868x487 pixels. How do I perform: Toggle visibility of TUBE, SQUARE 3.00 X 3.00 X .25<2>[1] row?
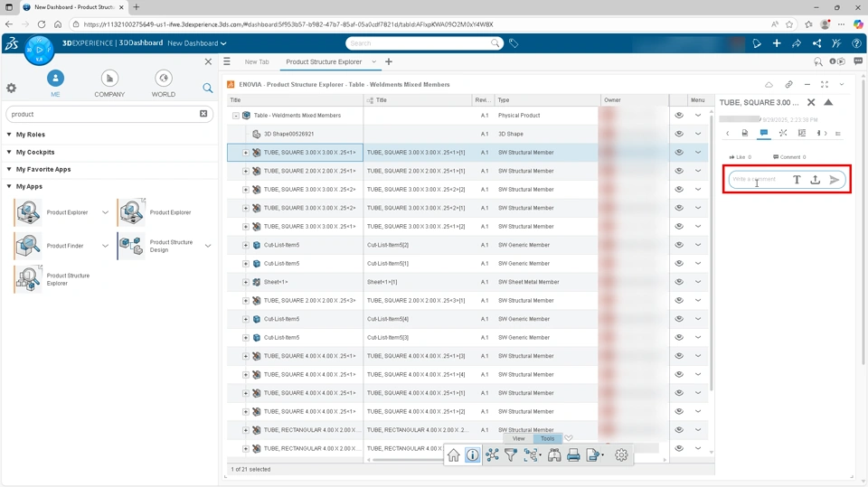[x=679, y=208]
